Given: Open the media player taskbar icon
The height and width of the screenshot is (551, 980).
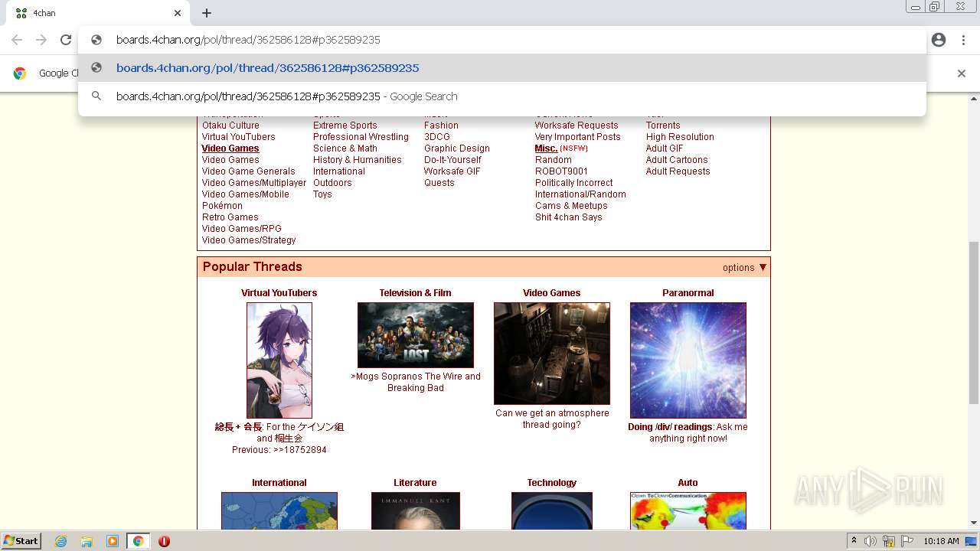Looking at the screenshot, I should (113, 541).
